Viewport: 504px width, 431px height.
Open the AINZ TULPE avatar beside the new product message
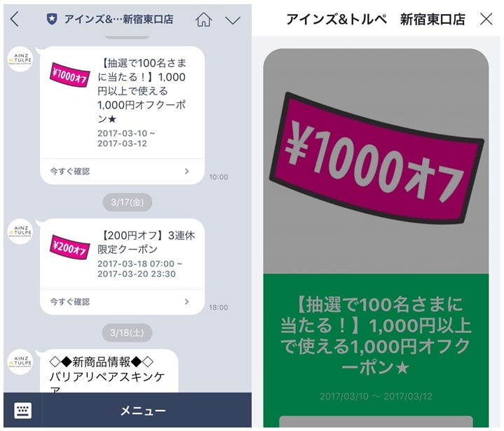[20, 362]
